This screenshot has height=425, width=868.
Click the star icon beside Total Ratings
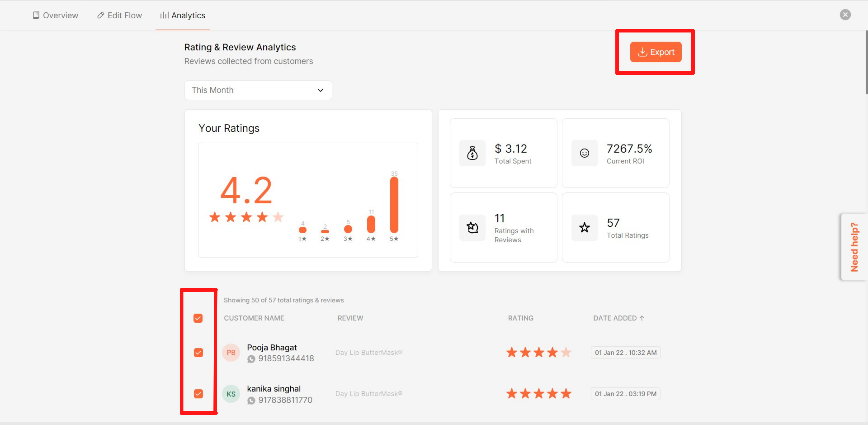click(584, 228)
